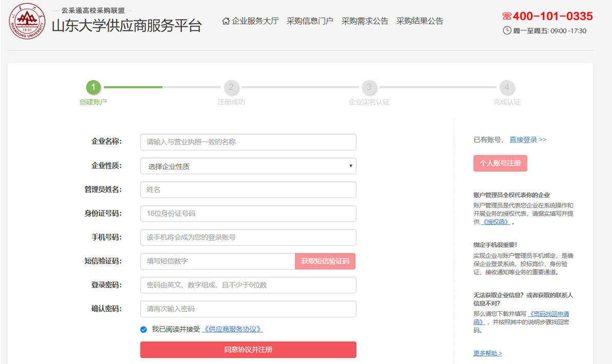
Task: Click the red telephone icon
Action: coord(507,16)
